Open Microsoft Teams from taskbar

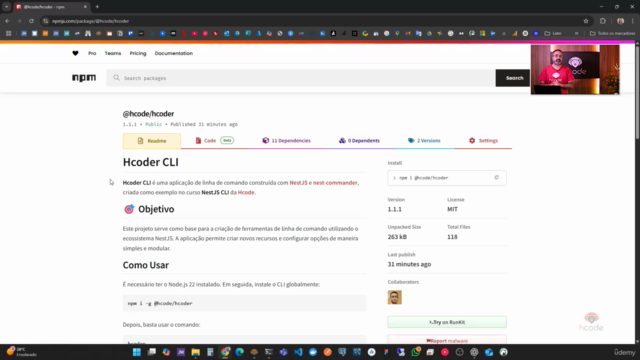284,352
